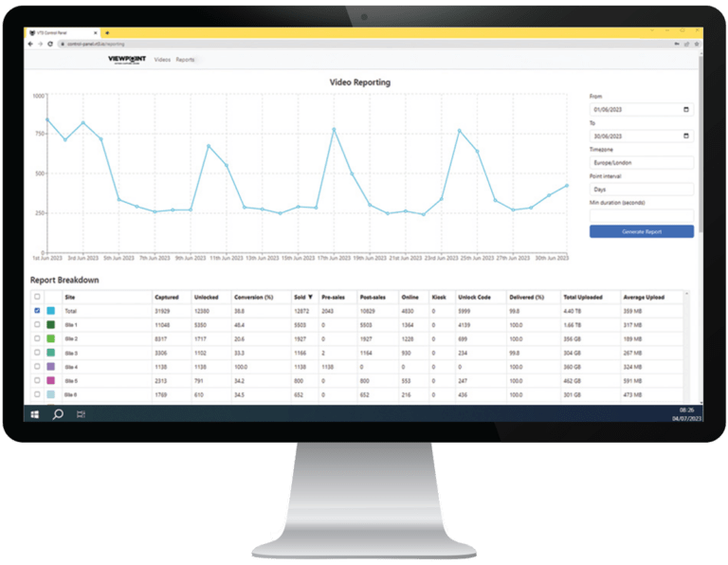
Task: Click Site 4 conversion value 100.0
Action: pyautogui.click(x=241, y=367)
